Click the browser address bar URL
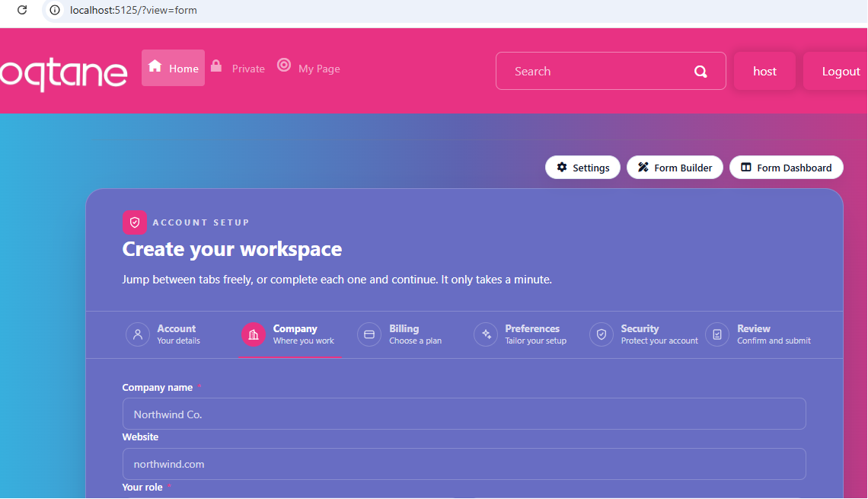Viewport: 868px width, 499px height. (x=133, y=10)
